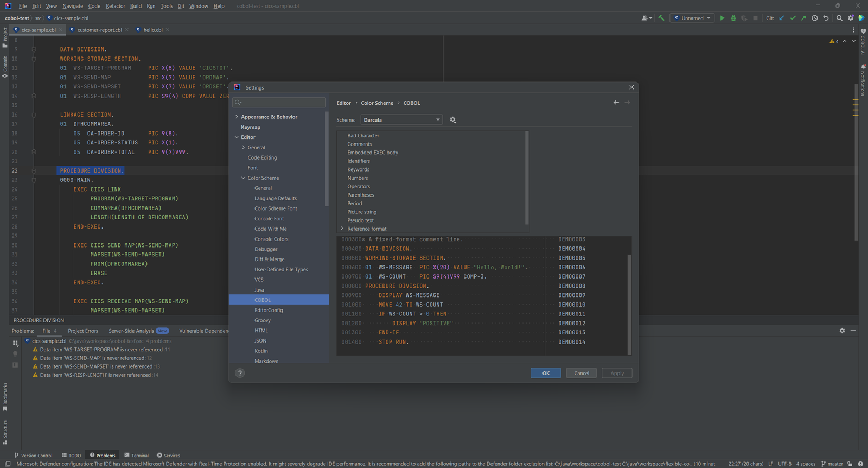The image size is (868, 468).
Task: Click the Build hammer icon
Action: pos(661,18)
